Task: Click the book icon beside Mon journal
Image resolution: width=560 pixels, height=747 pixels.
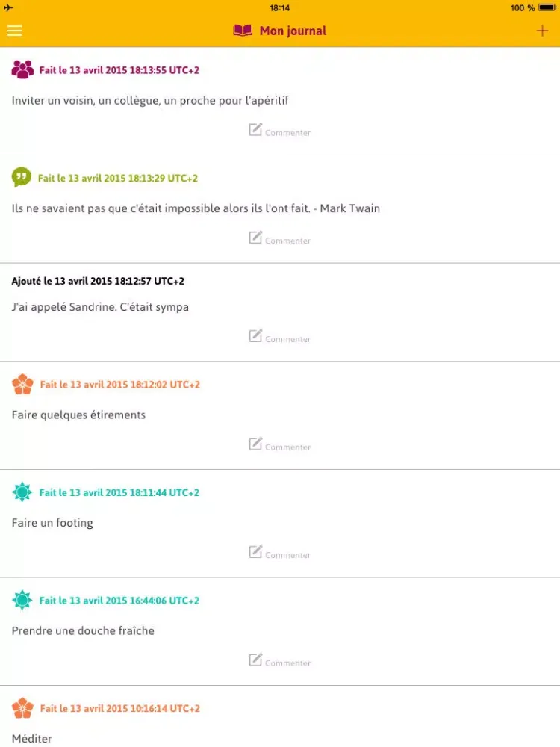Action: tap(243, 31)
